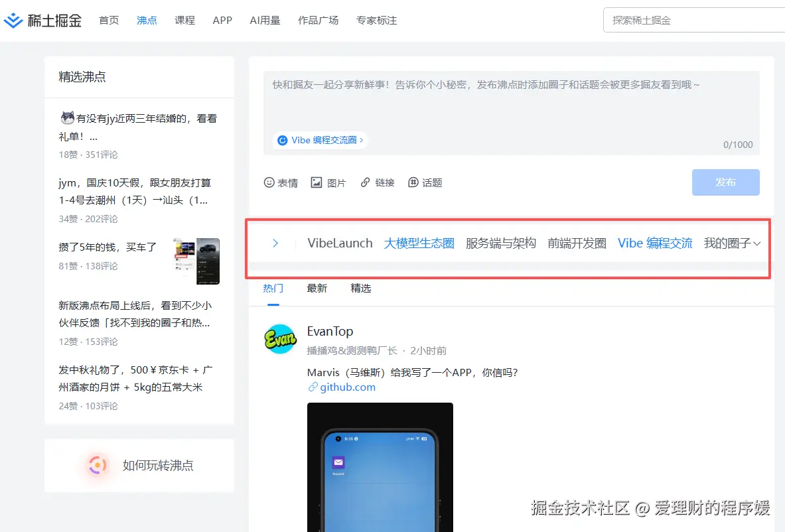Open the post 发中秋礼物了，500¥京东卡
The height and width of the screenshot is (532, 785).
pos(135,378)
